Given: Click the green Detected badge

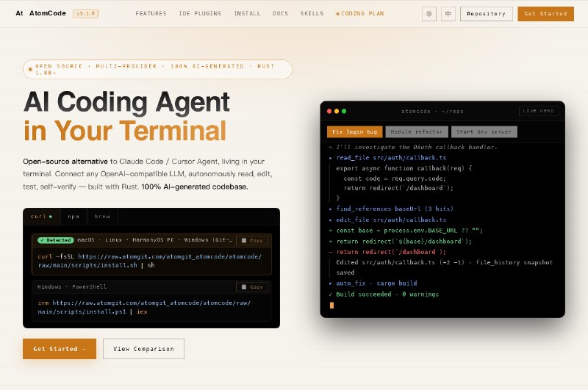Looking at the screenshot, I should [56, 240].
